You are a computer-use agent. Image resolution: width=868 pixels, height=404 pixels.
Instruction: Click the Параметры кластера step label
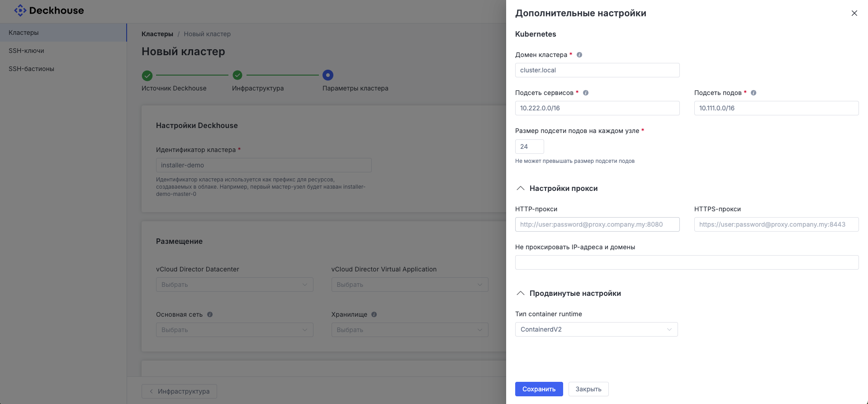pyautogui.click(x=355, y=88)
